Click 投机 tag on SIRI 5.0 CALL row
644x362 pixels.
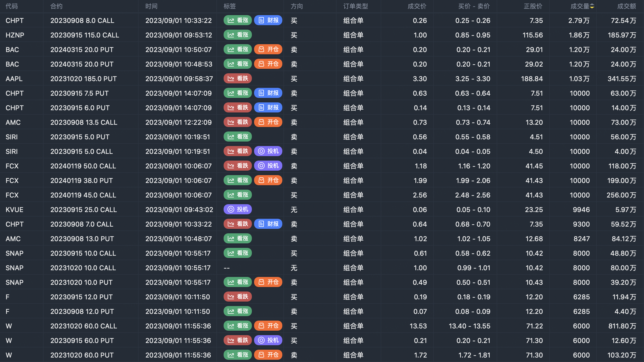coord(268,151)
